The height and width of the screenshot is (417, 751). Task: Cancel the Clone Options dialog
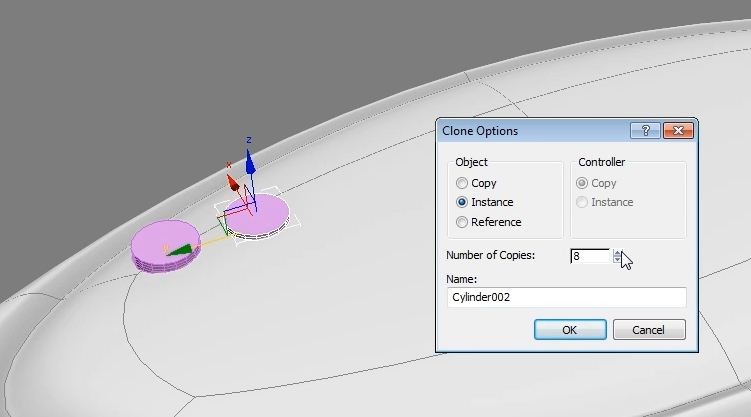point(649,330)
